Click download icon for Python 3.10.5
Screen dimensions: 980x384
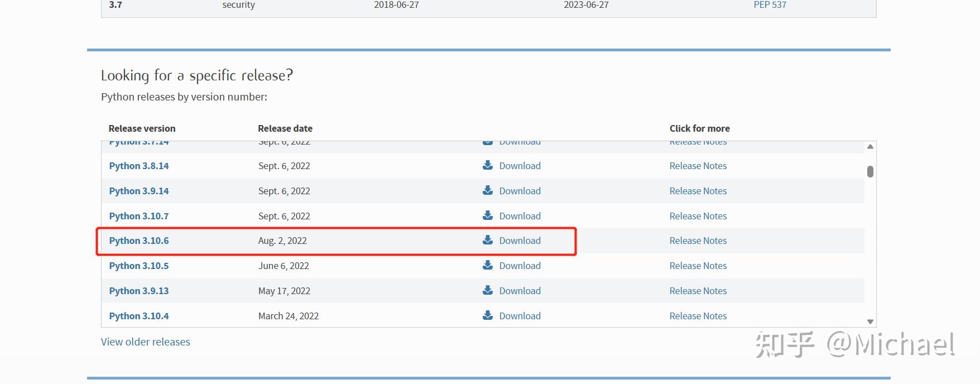pos(488,265)
